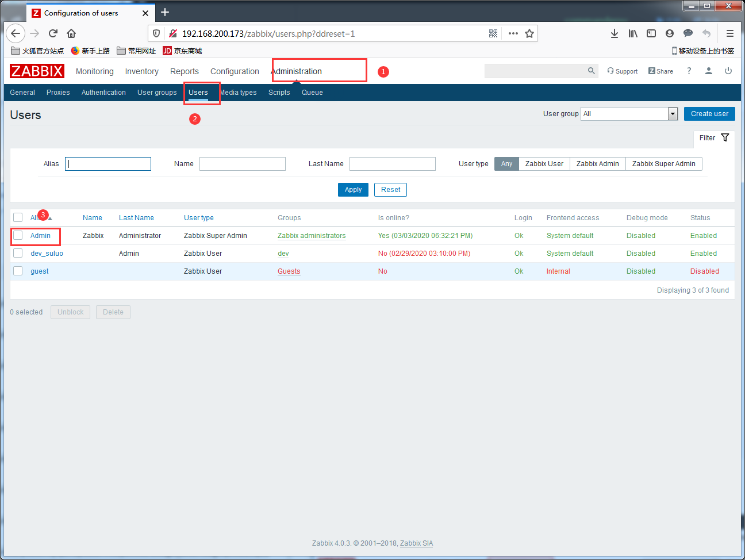Image resolution: width=745 pixels, height=560 pixels.
Task: Open a new browser tab
Action: pyautogui.click(x=165, y=12)
